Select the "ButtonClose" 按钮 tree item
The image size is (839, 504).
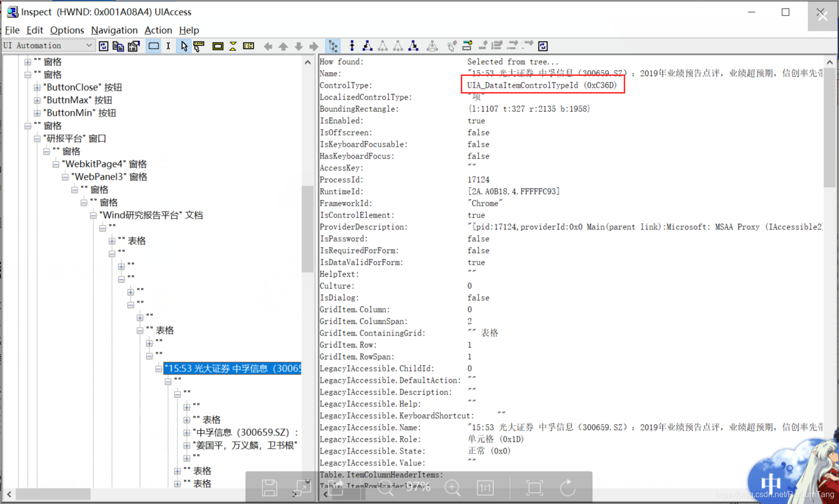coord(82,88)
